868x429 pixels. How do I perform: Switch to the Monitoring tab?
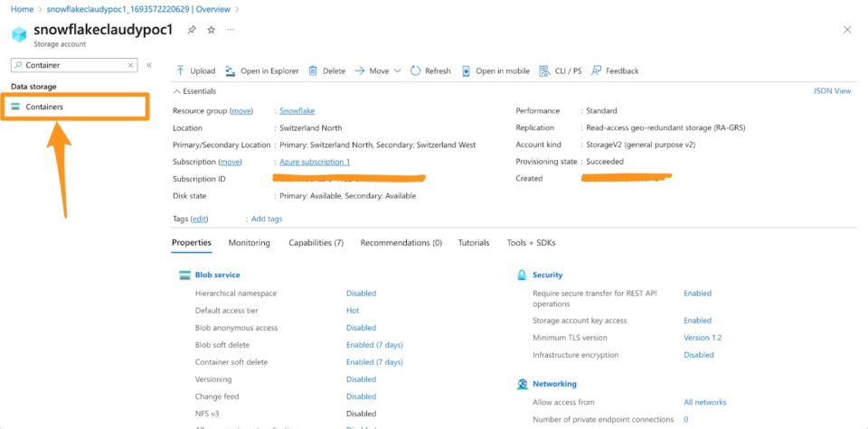pyautogui.click(x=249, y=243)
